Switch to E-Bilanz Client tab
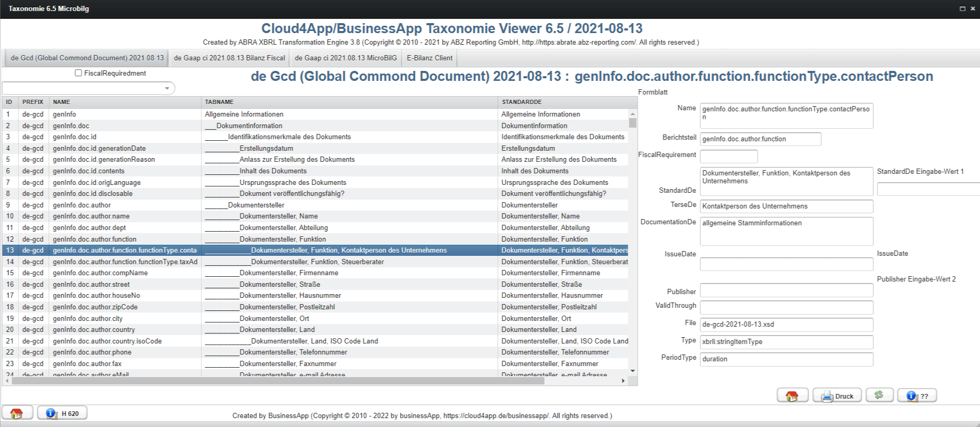This screenshot has height=427, width=980. (430, 58)
